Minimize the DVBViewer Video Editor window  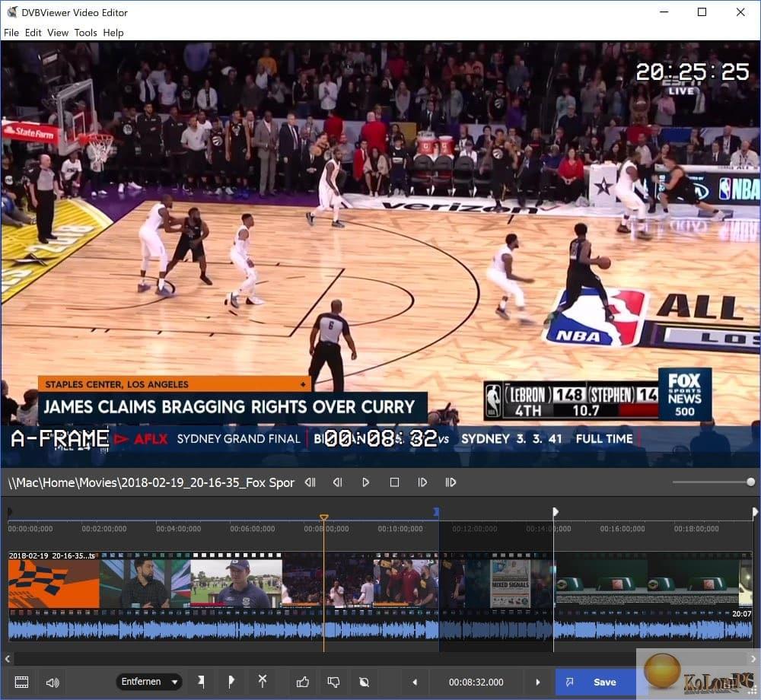[x=664, y=12]
